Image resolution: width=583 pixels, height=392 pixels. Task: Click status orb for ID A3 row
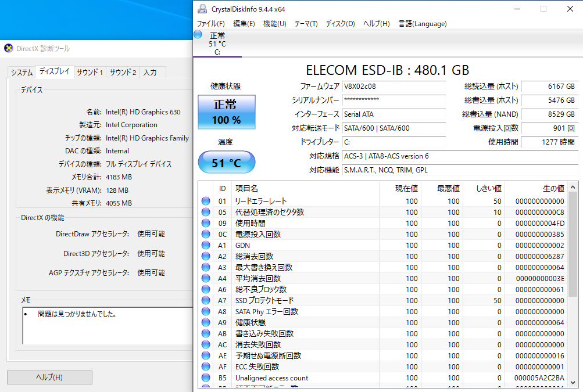click(x=206, y=268)
